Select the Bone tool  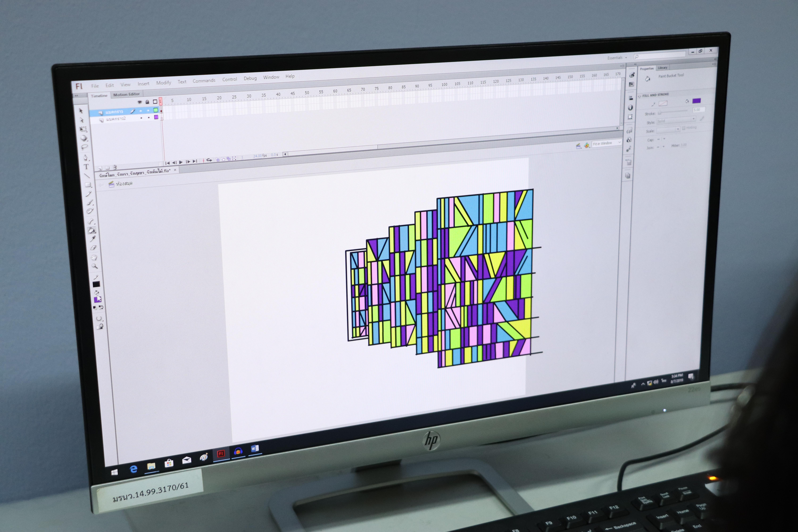click(91, 222)
